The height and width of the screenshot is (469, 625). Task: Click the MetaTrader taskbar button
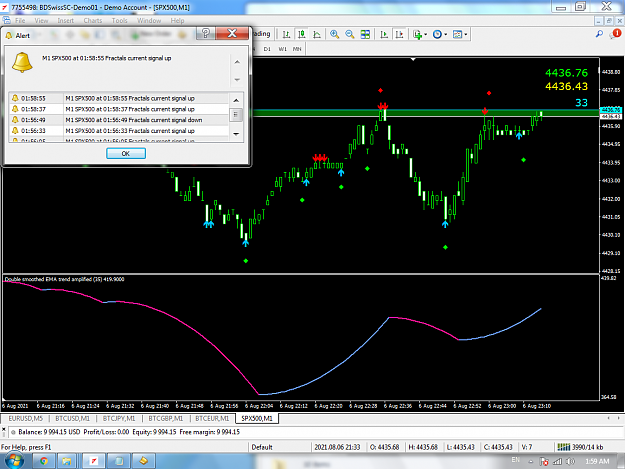pyautogui.click(x=94, y=461)
